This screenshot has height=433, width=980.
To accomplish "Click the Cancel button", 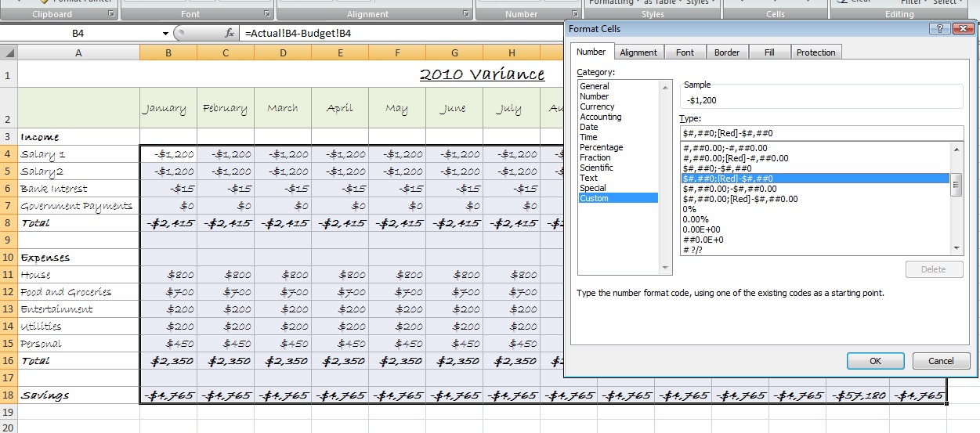I will coord(941,361).
